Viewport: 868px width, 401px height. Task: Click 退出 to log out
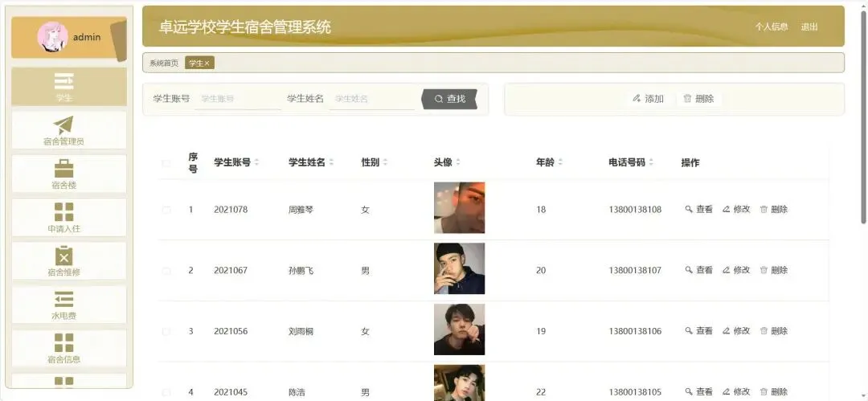[809, 27]
